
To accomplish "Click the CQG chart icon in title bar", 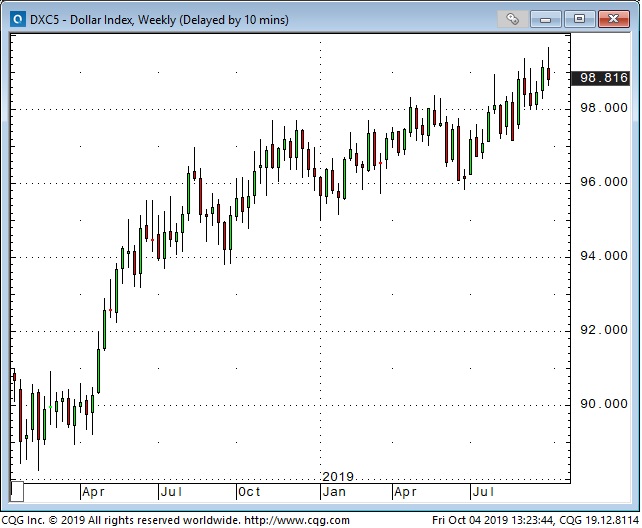I will [18, 19].
